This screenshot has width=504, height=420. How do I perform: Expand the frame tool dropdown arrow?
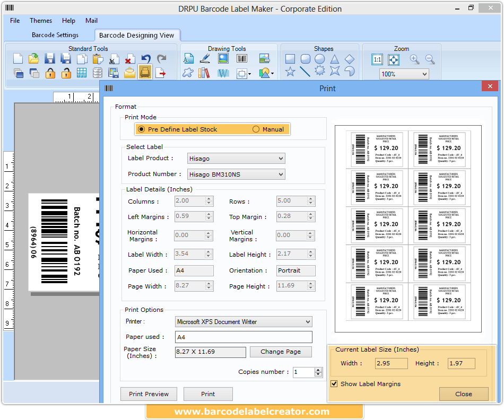[249, 74]
